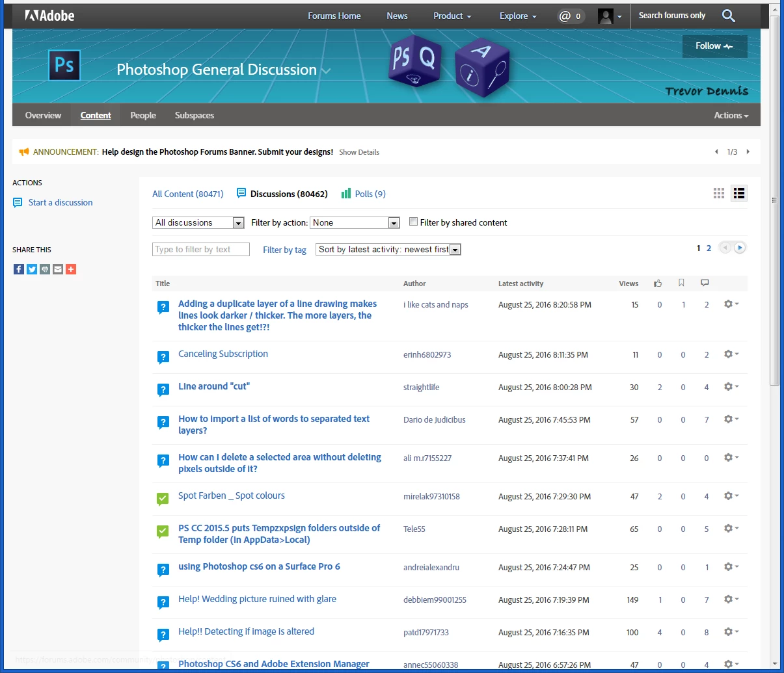Click the Follow button
This screenshot has height=673, width=784.
[714, 46]
